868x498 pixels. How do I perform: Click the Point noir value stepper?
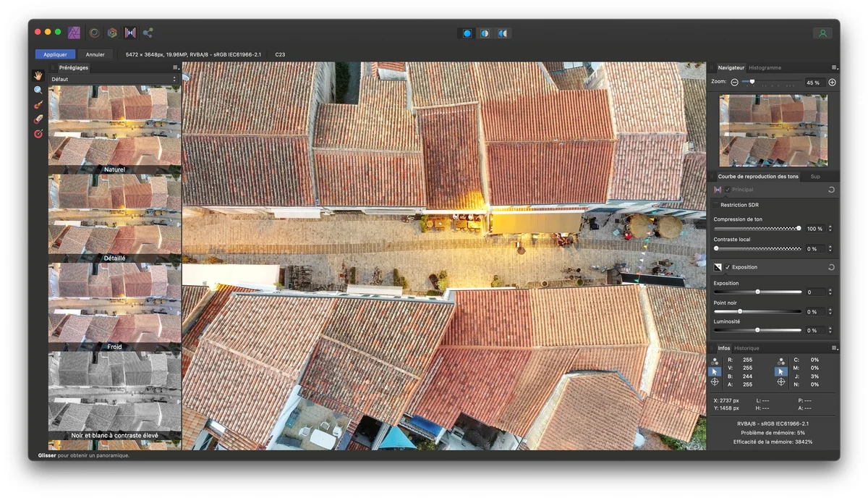(830, 312)
